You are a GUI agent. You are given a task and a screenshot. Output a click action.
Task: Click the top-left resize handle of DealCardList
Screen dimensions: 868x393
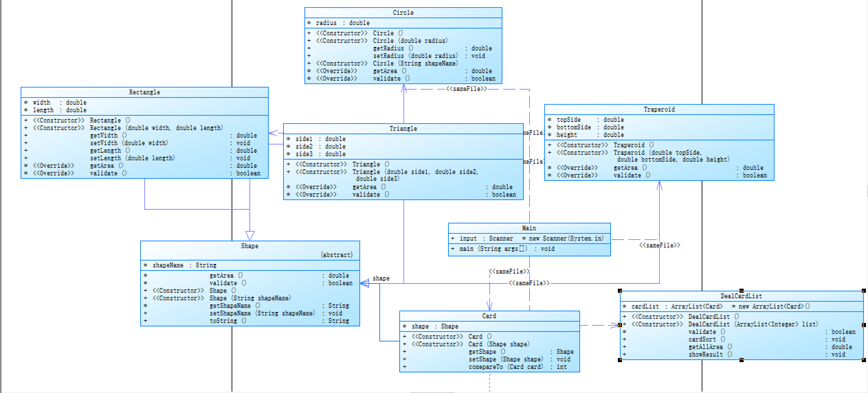pyautogui.click(x=620, y=291)
